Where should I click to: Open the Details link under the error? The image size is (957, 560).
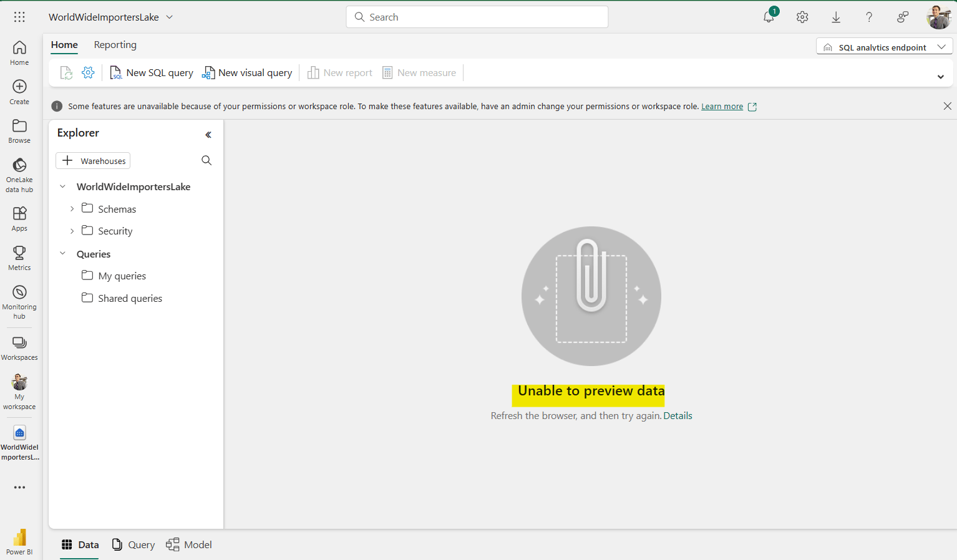click(678, 416)
